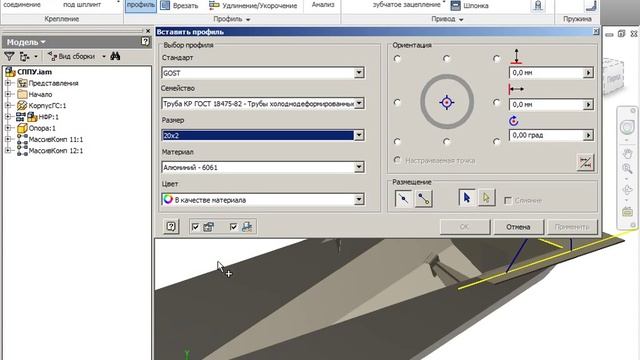
Task: Click the zoom magnifier icon in navigation bar
Action: click(x=627, y=169)
